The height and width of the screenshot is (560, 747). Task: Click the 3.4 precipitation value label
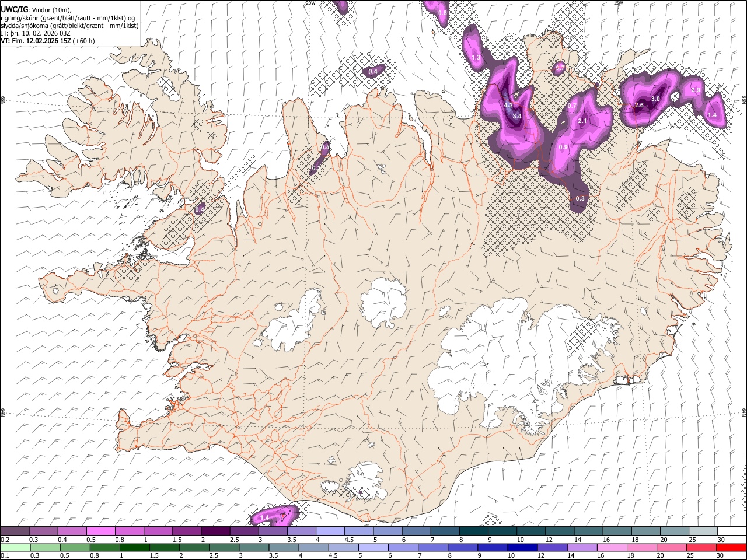[517, 116]
